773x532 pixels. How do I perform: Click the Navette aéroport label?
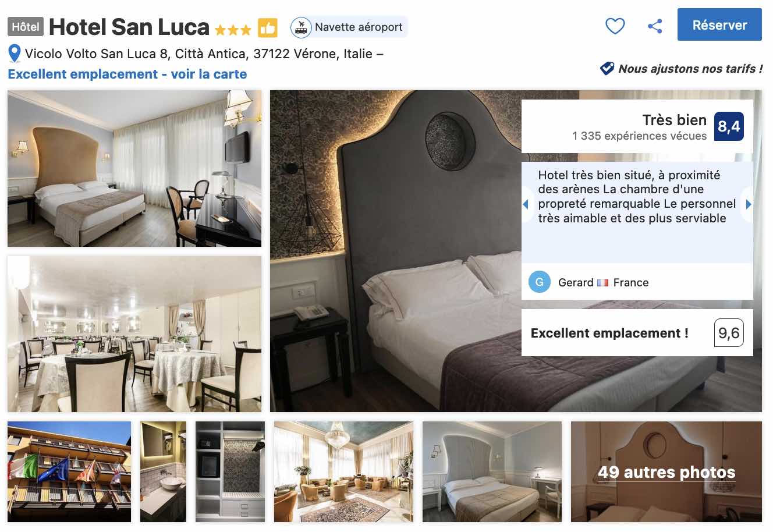tap(359, 27)
